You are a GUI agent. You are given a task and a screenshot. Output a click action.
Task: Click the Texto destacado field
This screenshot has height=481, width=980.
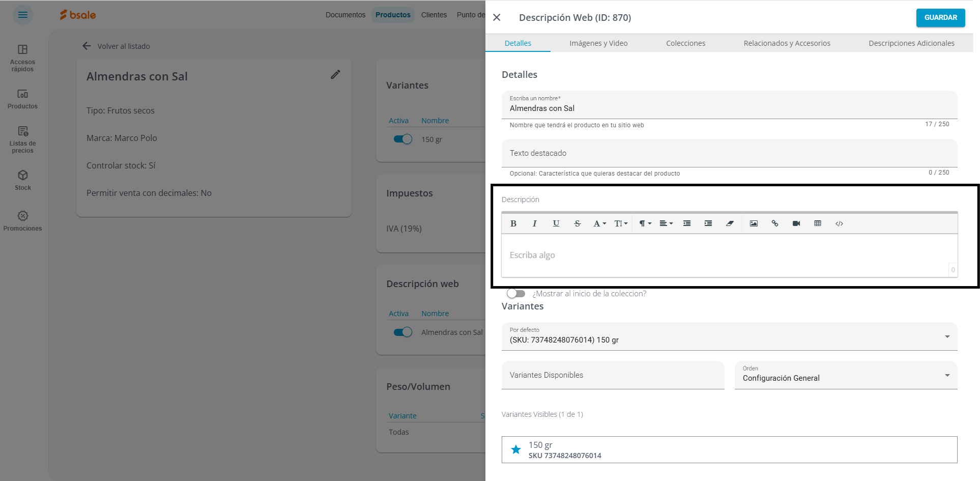click(x=729, y=153)
